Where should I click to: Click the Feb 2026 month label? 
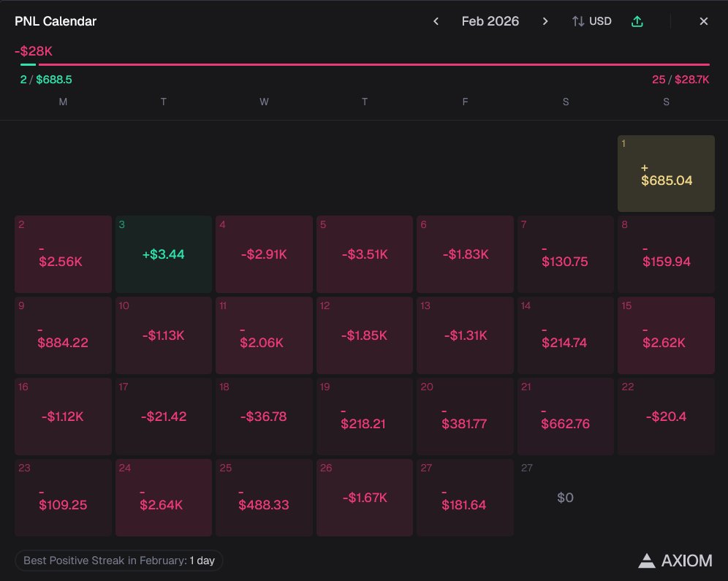pos(490,21)
